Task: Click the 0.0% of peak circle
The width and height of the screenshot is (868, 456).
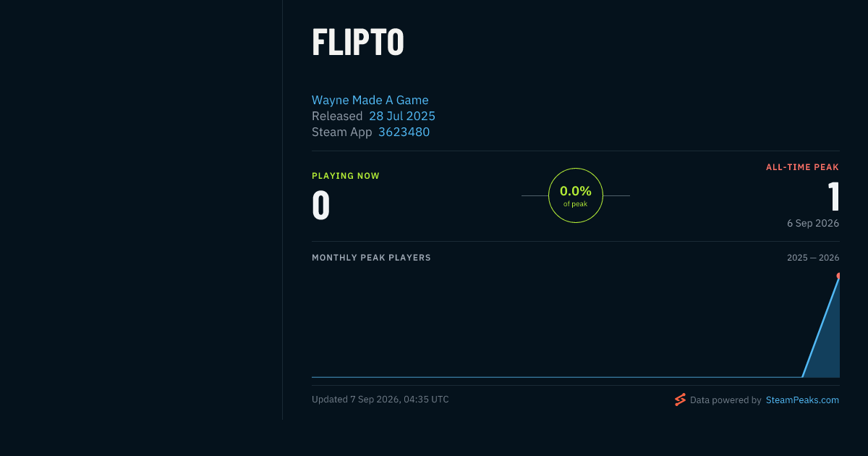Action: [x=576, y=195]
